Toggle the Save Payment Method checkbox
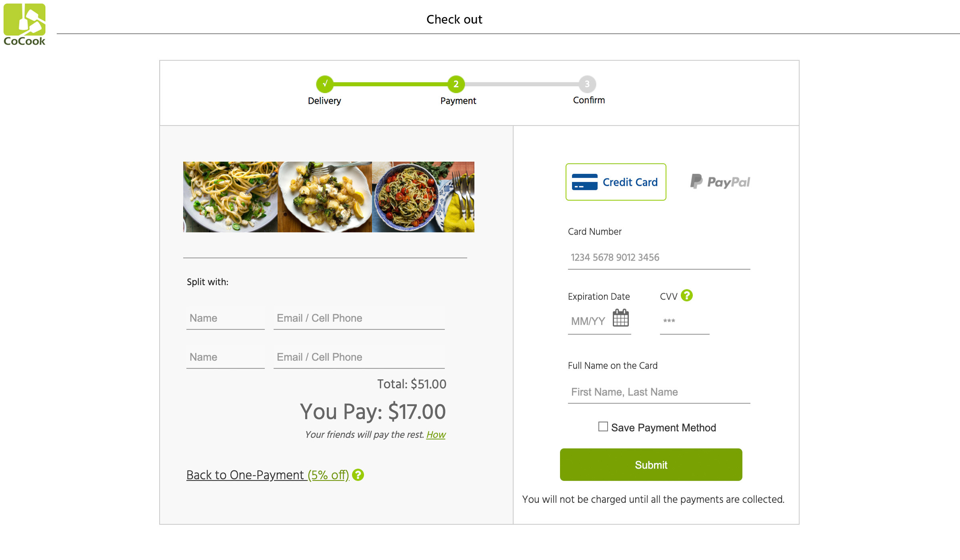Image resolution: width=960 pixels, height=560 pixels. pyautogui.click(x=603, y=426)
